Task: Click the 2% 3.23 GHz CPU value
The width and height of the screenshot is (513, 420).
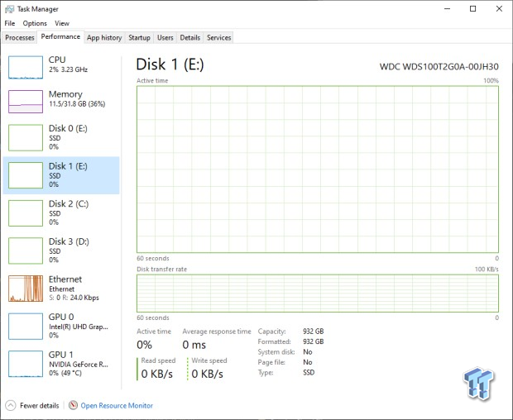Action: (x=69, y=69)
